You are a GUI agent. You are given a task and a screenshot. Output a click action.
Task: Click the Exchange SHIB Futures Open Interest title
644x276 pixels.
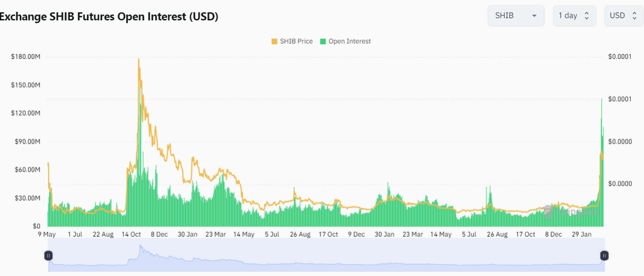[109, 17]
